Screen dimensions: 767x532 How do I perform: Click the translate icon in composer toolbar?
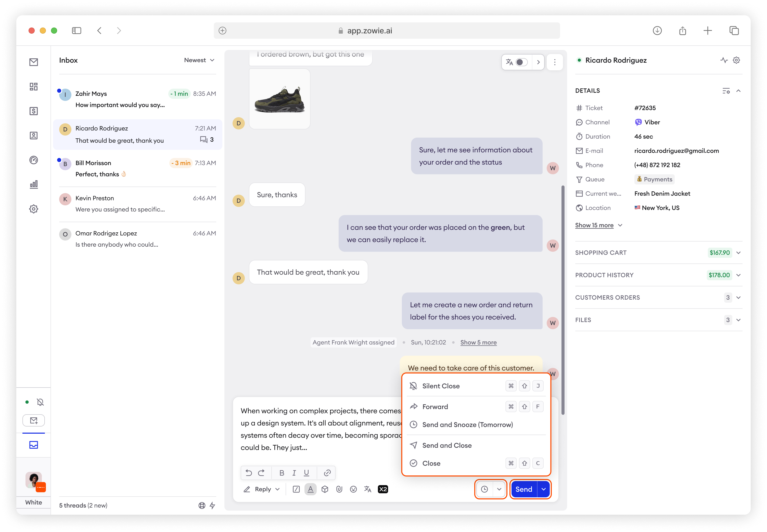368,489
